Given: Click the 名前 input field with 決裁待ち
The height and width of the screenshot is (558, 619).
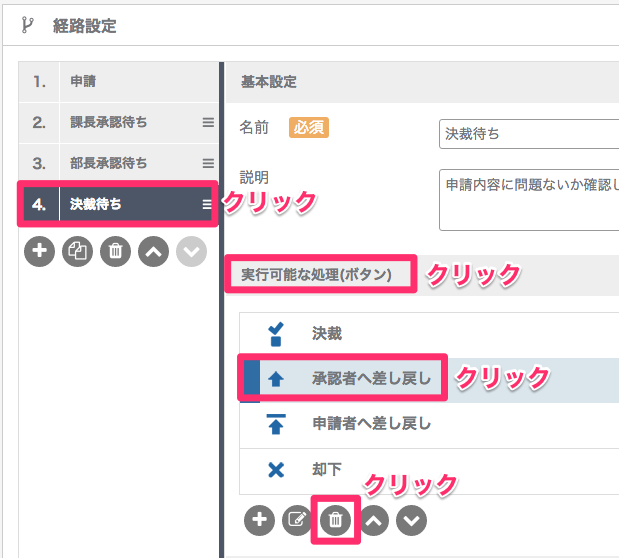Looking at the screenshot, I should point(529,134).
